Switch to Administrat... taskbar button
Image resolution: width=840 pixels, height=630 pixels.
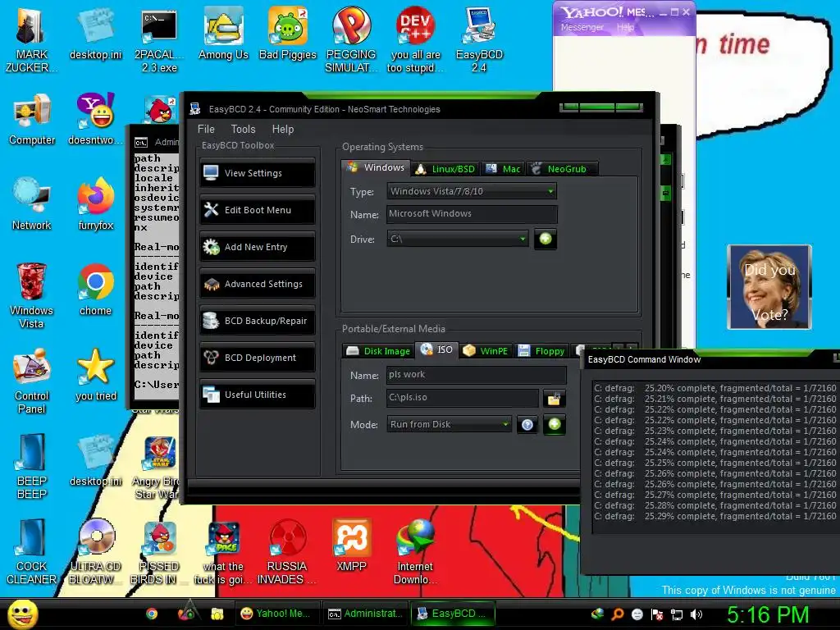365,614
